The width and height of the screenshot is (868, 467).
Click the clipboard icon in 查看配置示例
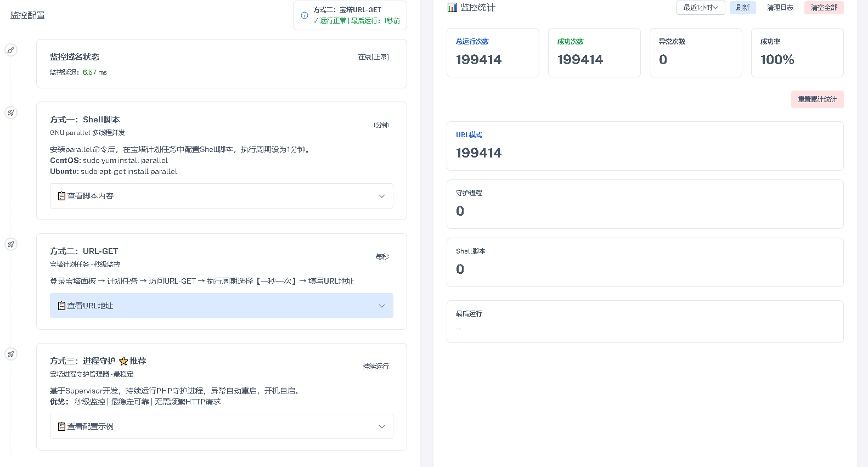(x=61, y=426)
